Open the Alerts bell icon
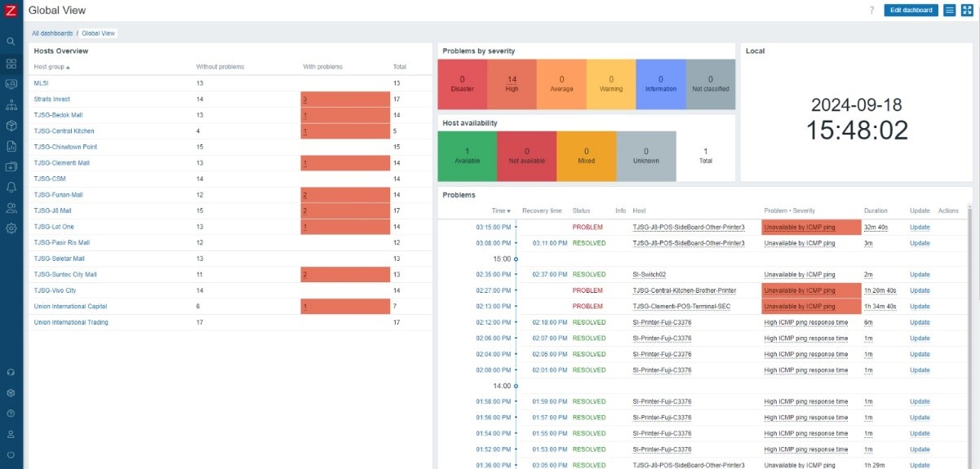This screenshot has width=980, height=469. click(11, 187)
